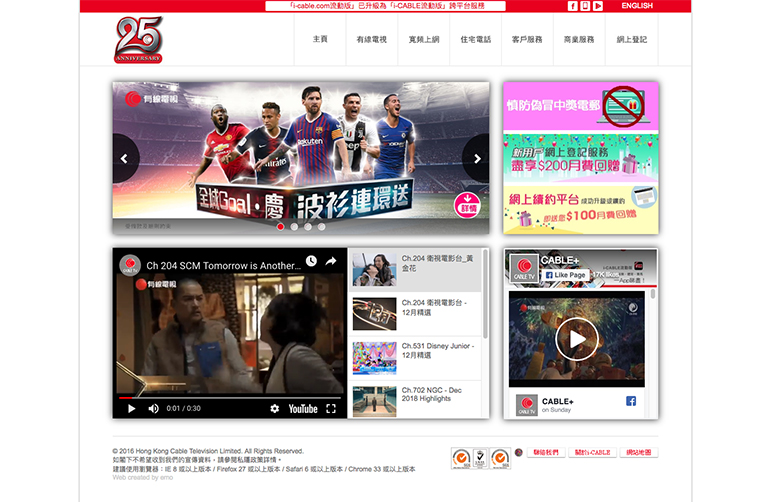Click the CABLE TV avatar on Facebook post
This screenshot has width=780, height=502.
point(526,405)
